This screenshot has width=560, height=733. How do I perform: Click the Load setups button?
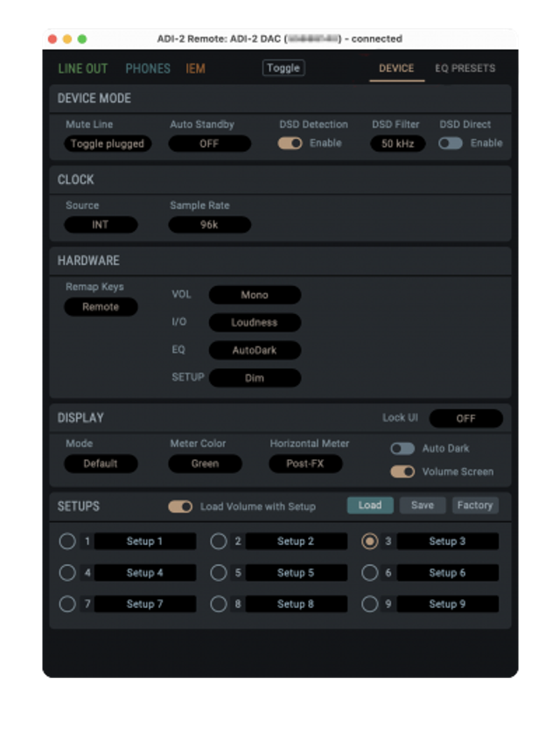point(370,506)
